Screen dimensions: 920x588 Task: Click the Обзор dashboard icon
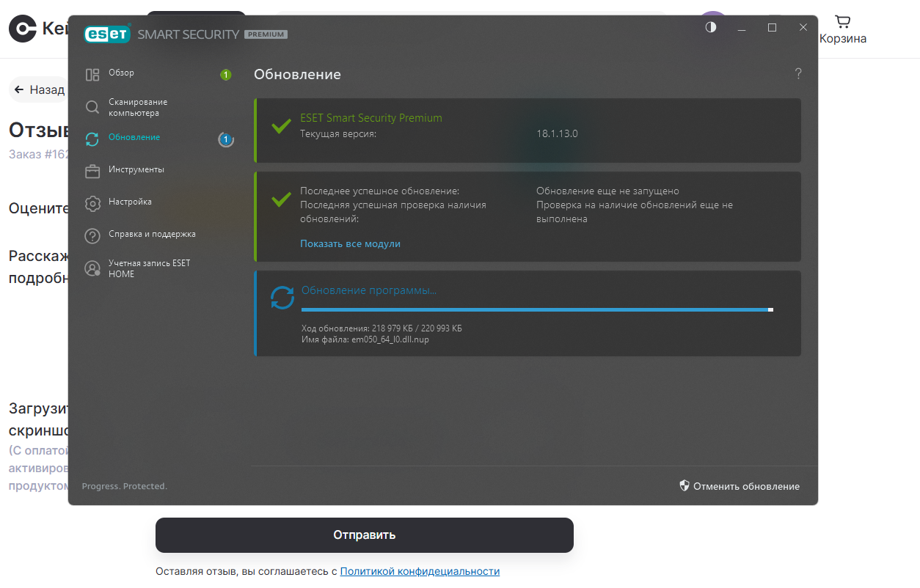[x=92, y=75]
